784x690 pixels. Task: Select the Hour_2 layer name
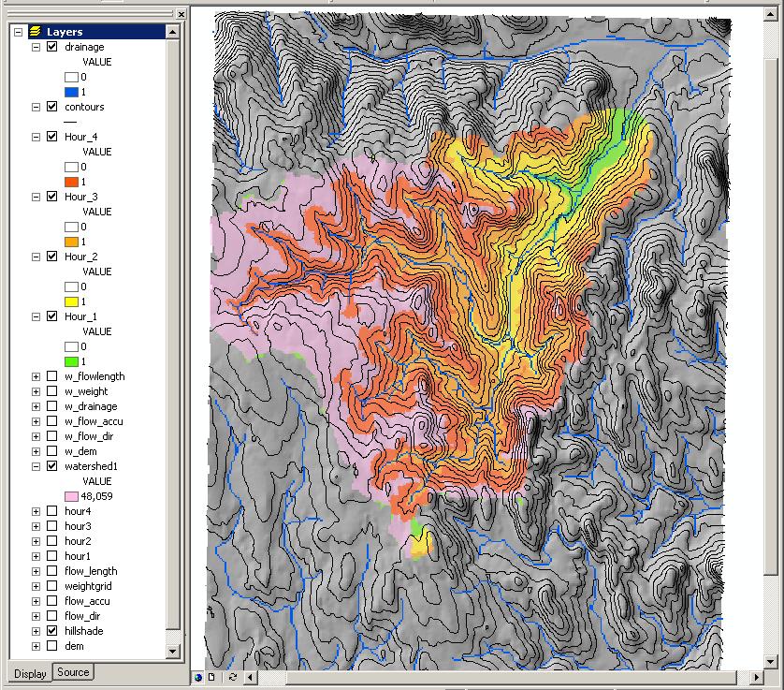tap(80, 257)
